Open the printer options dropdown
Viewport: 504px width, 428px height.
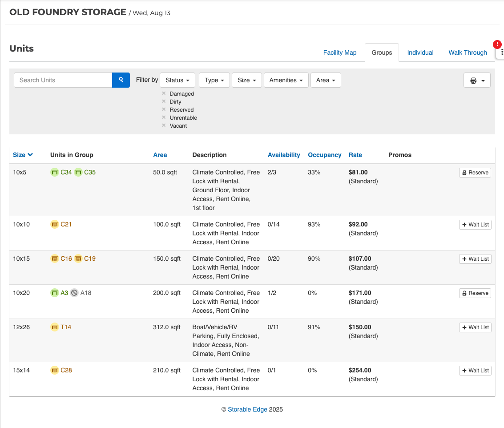477,81
